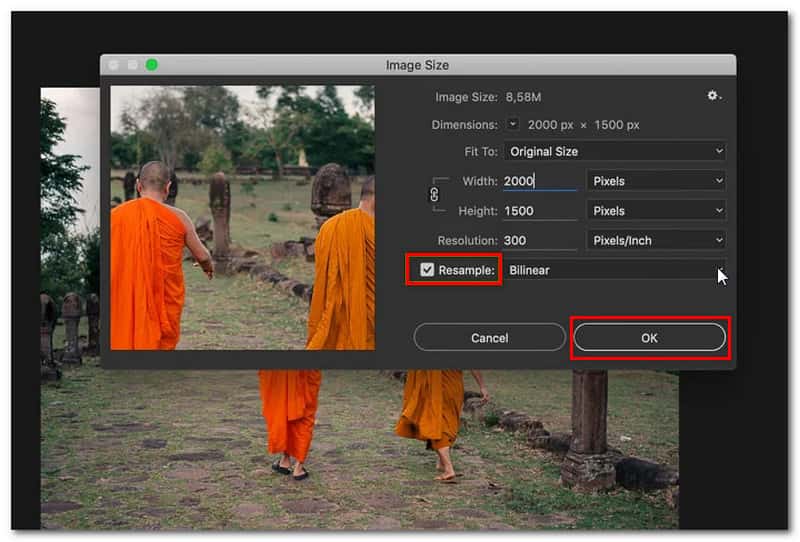This screenshot has height=542, width=800.
Task: Expand the Dimensions unit dropdown arrow
Action: click(513, 124)
